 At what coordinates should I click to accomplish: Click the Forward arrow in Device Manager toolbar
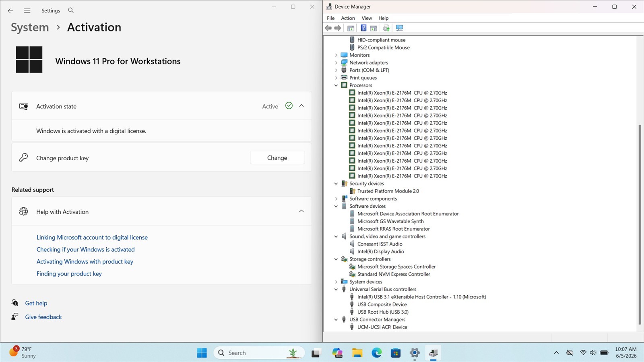(338, 28)
